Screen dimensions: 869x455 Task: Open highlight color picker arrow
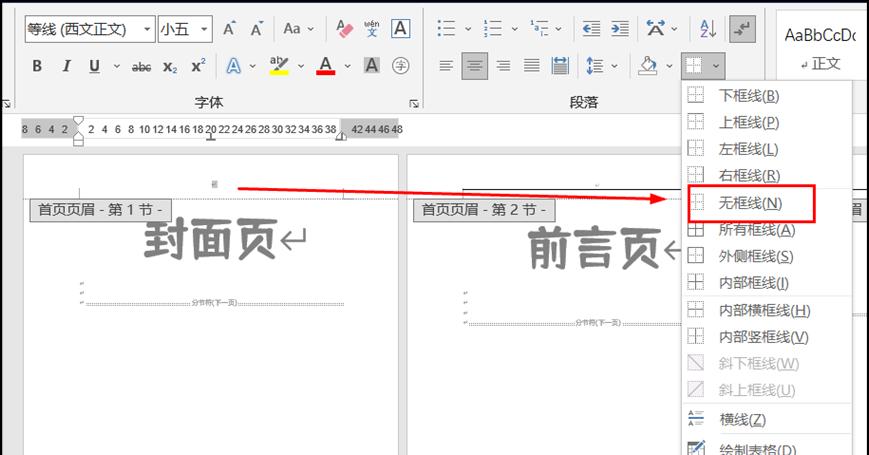click(x=301, y=66)
